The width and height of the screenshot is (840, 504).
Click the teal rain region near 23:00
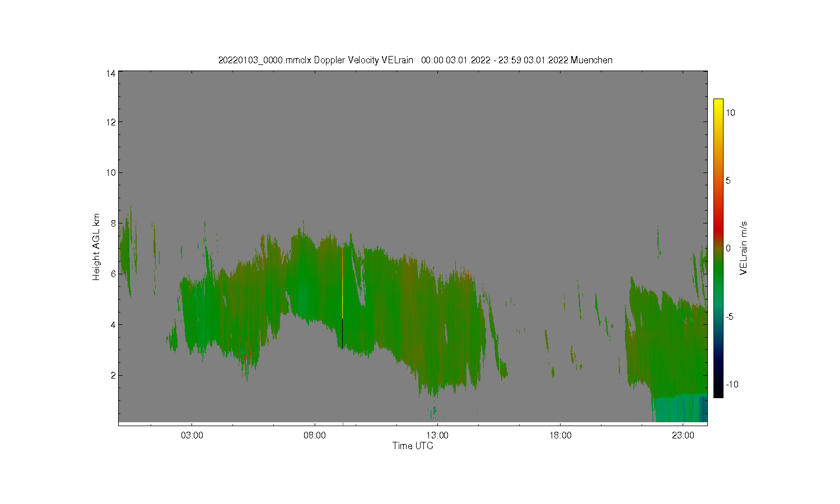pos(680,409)
